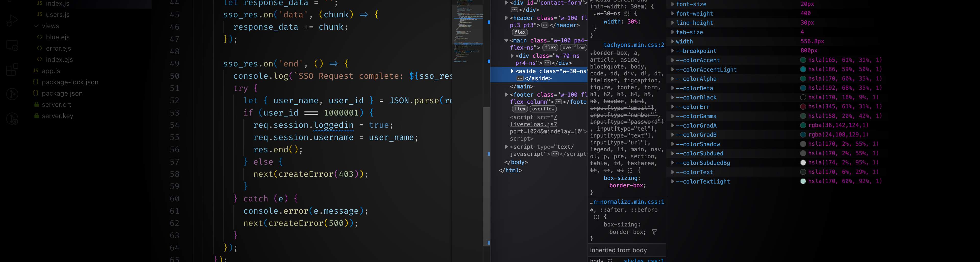
Task: Expand the --breakpoint computed property
Action: [673, 51]
